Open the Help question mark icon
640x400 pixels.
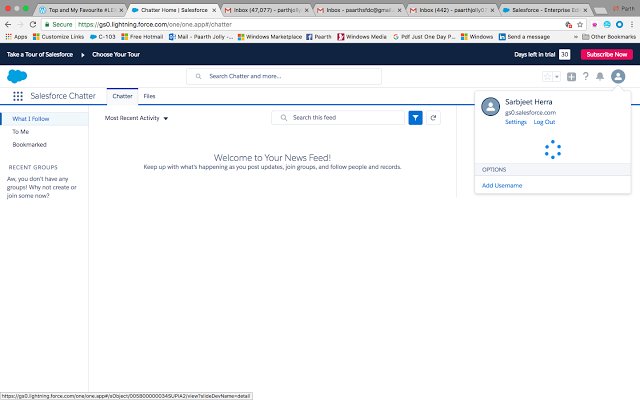tap(585, 76)
